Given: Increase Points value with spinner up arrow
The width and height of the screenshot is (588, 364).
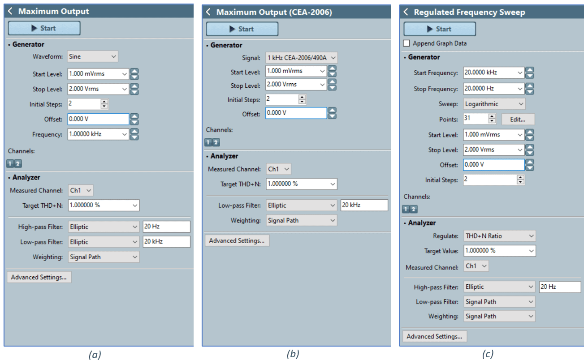Looking at the screenshot, I should click(x=493, y=117).
